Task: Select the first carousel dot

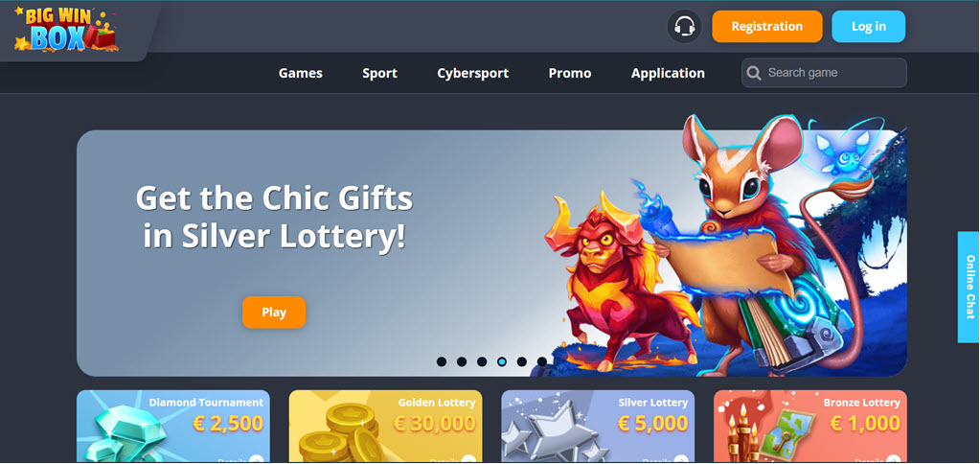Action: coord(442,361)
